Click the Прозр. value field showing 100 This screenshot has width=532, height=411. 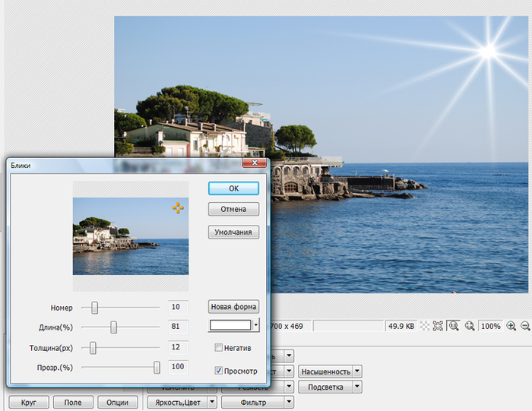click(178, 367)
